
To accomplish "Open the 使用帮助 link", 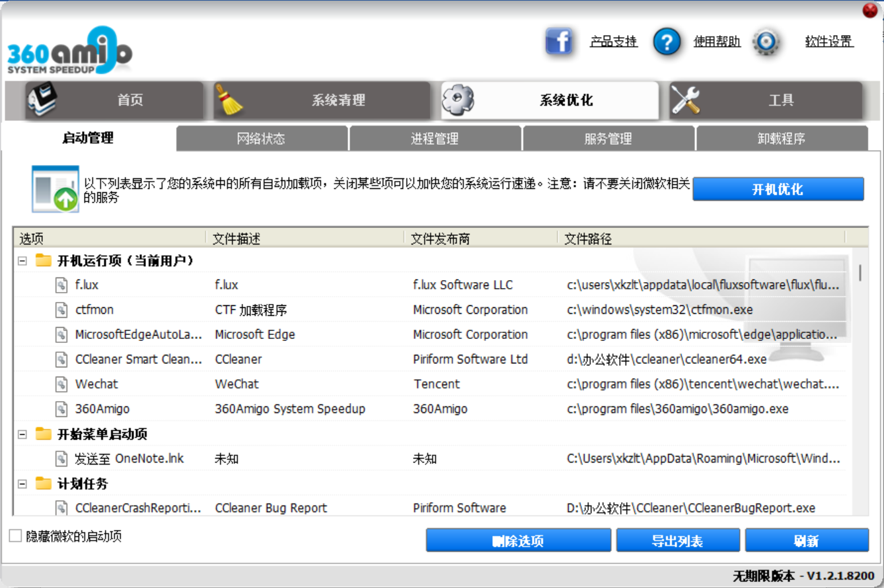I will [717, 42].
